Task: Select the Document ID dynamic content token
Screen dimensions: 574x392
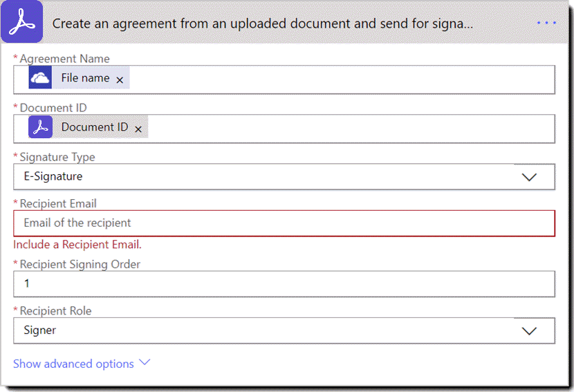Action: (94, 127)
